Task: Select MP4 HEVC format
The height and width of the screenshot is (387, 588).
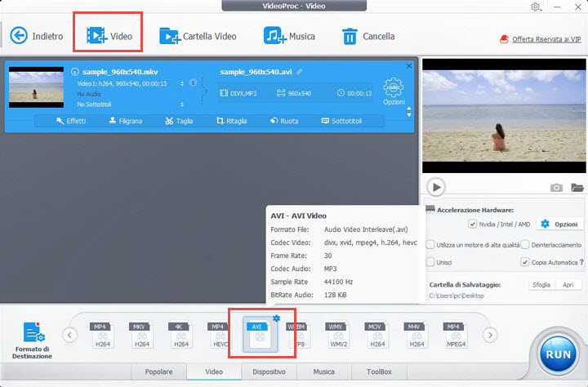Action: point(219,335)
